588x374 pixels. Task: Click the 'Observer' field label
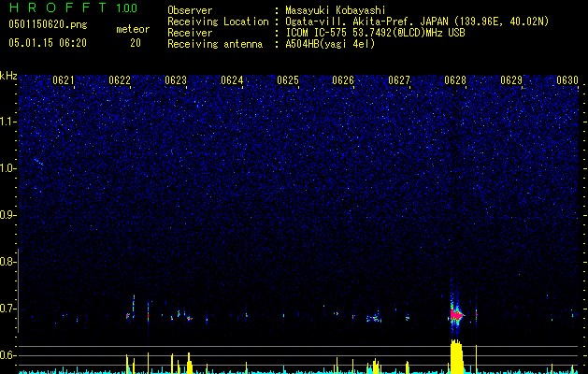tap(190, 10)
